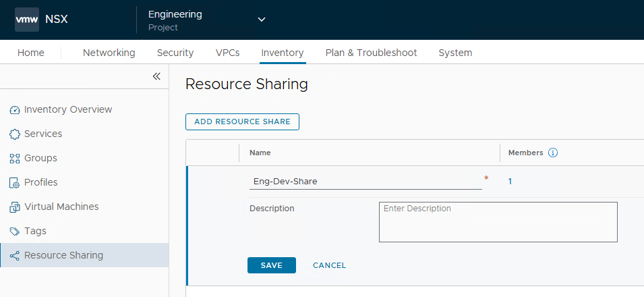
Task: Go to the VPCs tab
Action: 227,53
